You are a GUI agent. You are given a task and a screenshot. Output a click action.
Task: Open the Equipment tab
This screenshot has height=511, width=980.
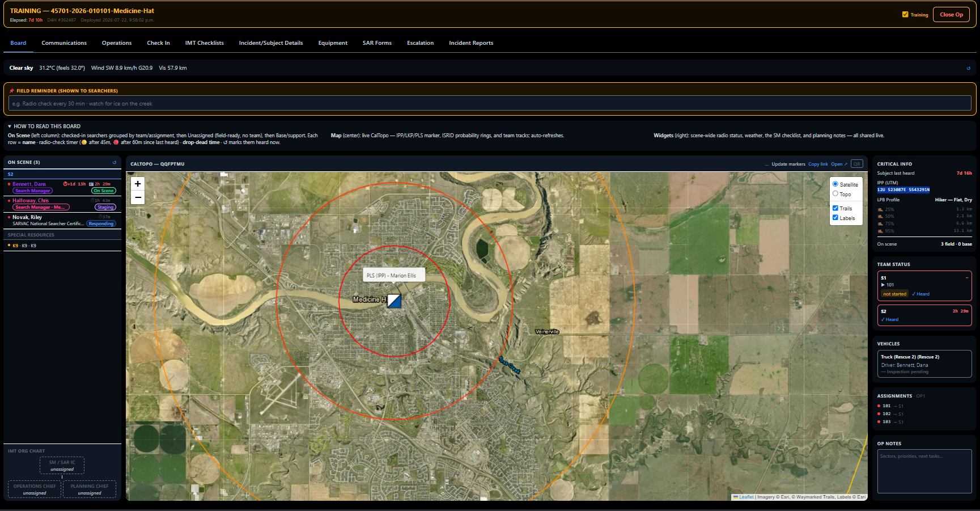(333, 43)
